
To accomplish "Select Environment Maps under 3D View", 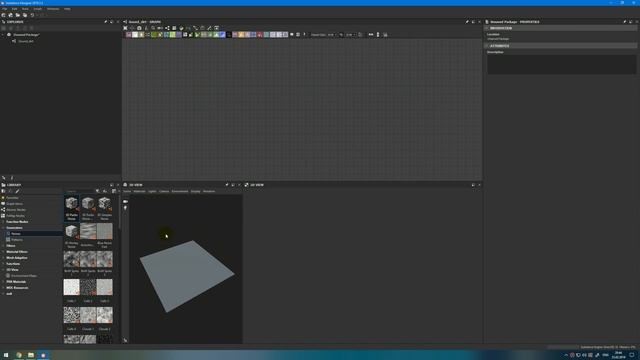I will 24,276.
